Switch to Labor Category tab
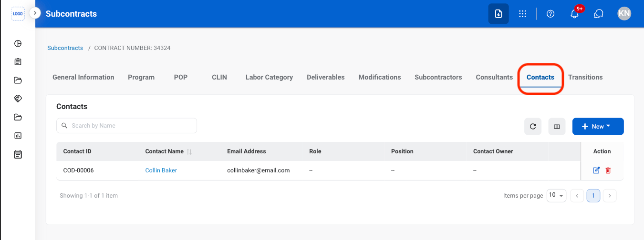 (269, 77)
